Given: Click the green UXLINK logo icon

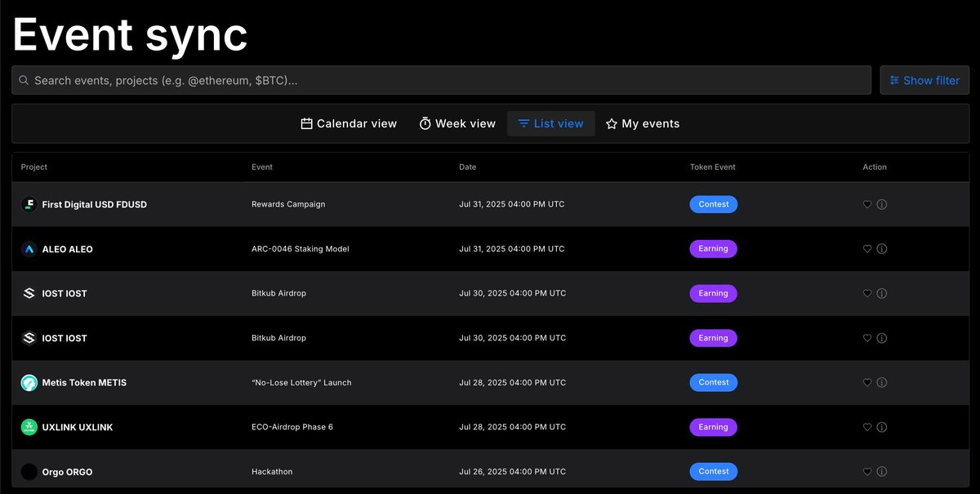Looking at the screenshot, I should [x=29, y=427].
